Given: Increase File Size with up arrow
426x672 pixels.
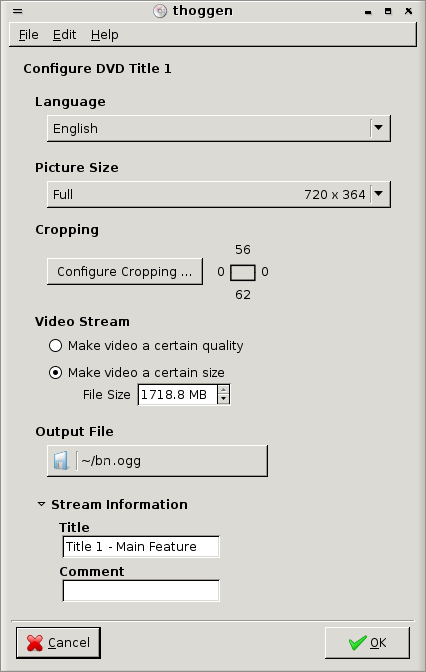Looking at the screenshot, I should (223, 390).
